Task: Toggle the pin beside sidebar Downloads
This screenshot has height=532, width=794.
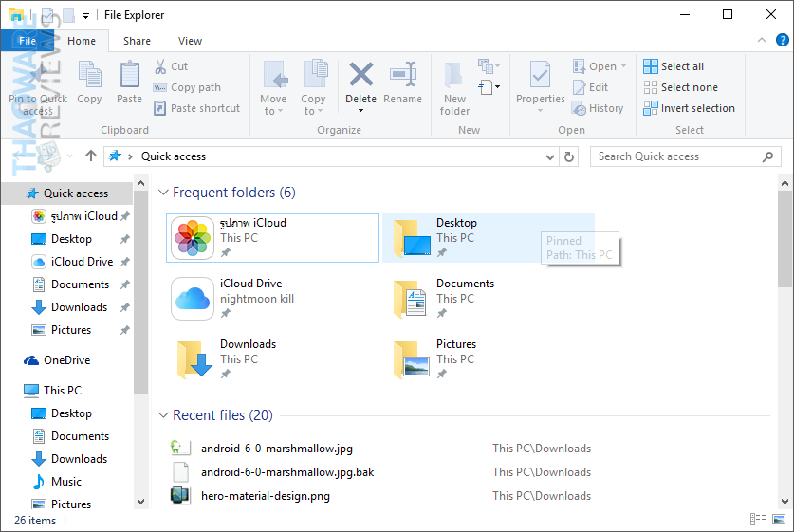Action: pos(124,307)
